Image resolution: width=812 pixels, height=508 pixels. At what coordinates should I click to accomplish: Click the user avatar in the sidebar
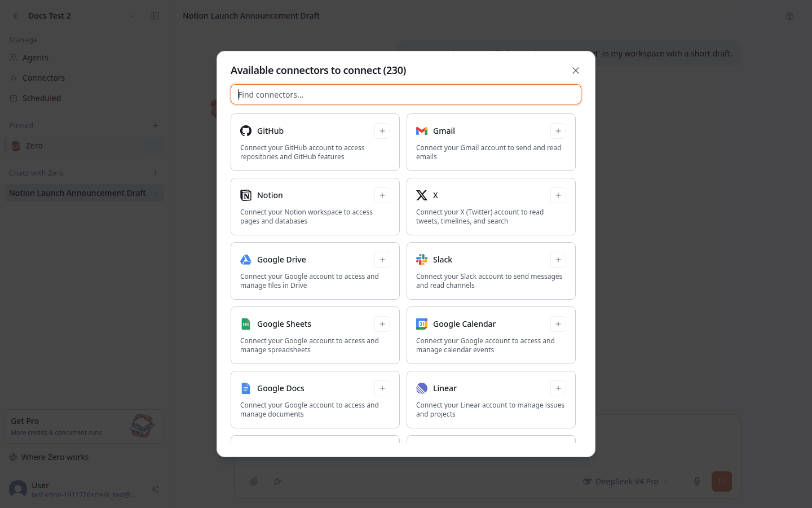(18, 489)
